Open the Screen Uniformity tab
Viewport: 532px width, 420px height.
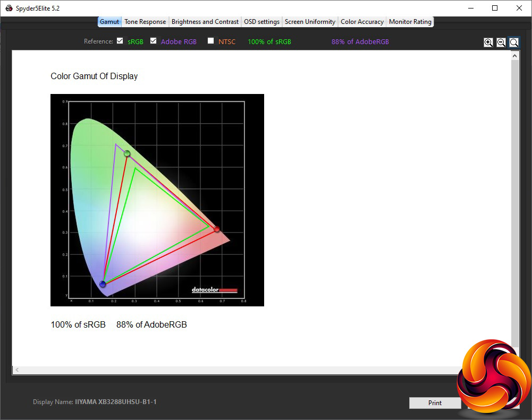point(310,22)
